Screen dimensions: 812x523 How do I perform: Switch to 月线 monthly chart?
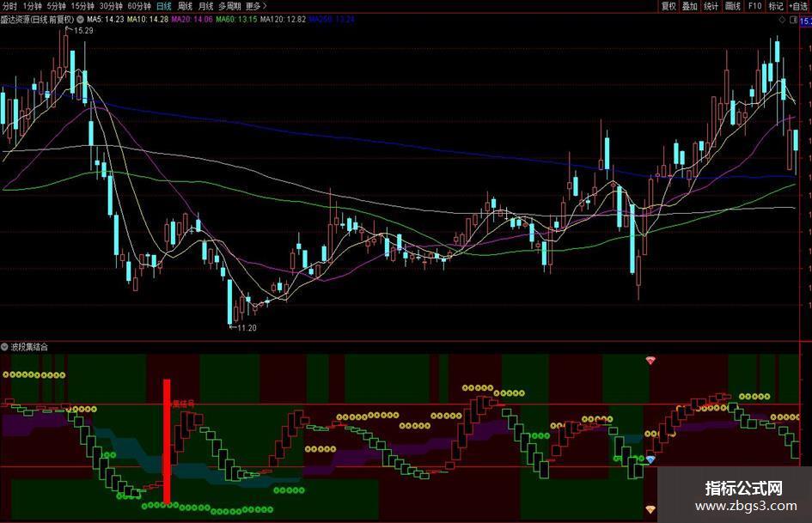pyautogui.click(x=205, y=6)
